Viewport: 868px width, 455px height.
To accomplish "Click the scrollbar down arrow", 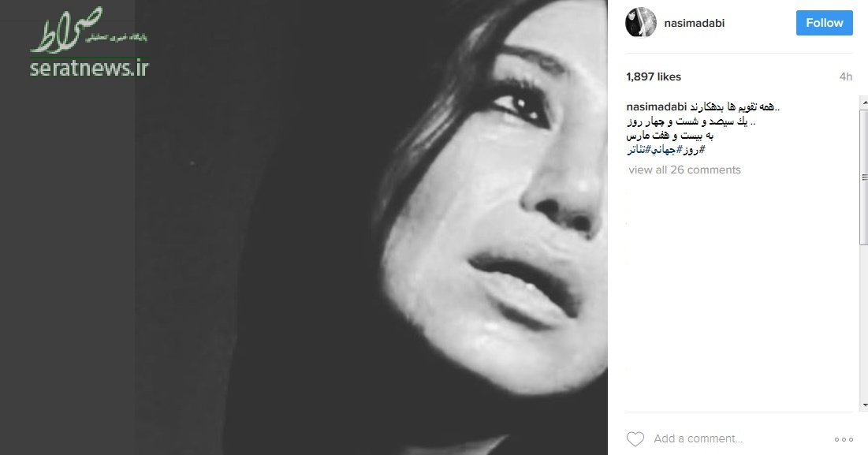I will [864, 405].
